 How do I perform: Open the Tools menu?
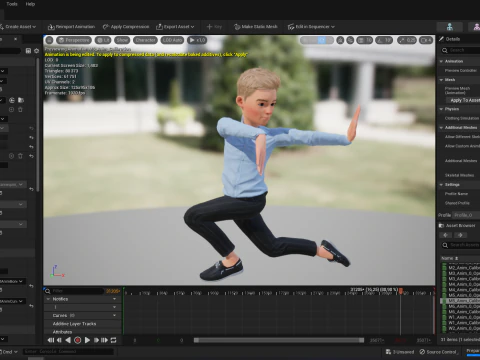[x=12, y=4]
